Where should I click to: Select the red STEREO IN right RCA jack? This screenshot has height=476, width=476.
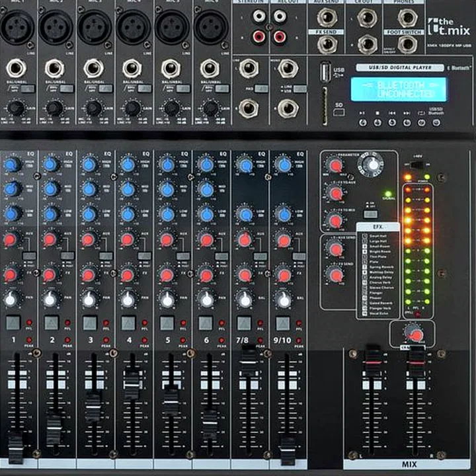[258, 36]
